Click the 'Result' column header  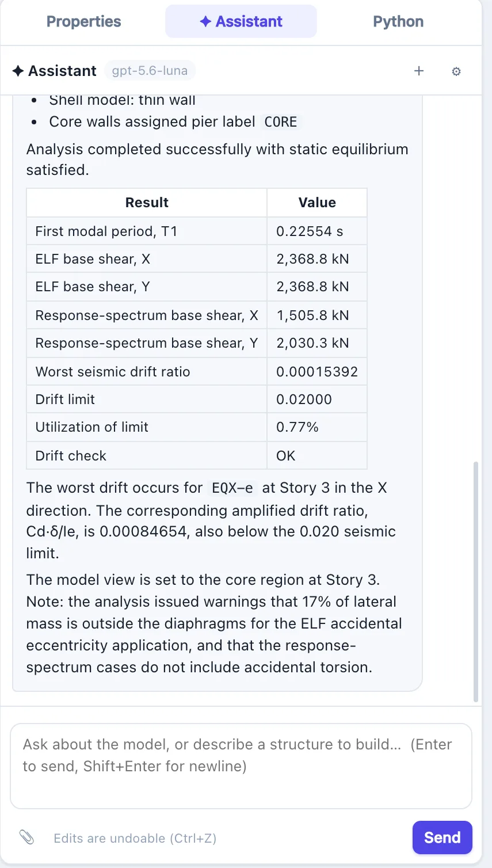[147, 203]
